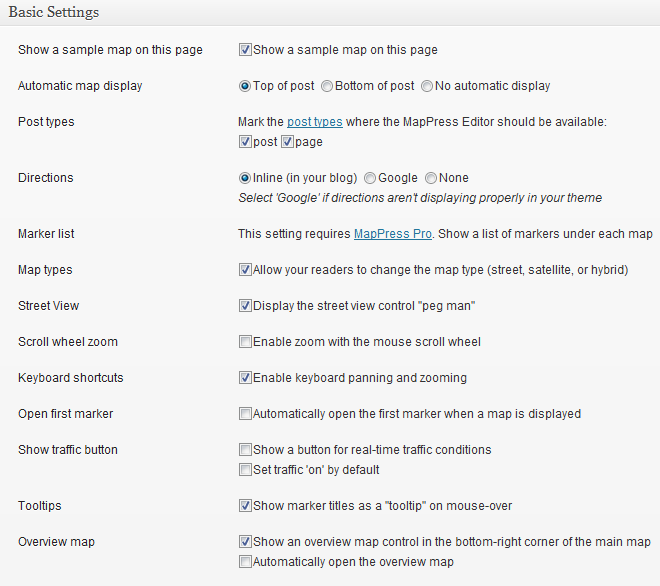The width and height of the screenshot is (660, 586).
Task: Disable readers changing the map type
Action: pos(245,270)
